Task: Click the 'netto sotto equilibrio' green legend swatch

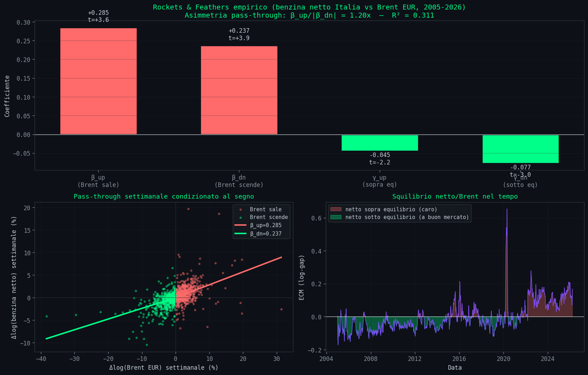Action: coord(336,217)
